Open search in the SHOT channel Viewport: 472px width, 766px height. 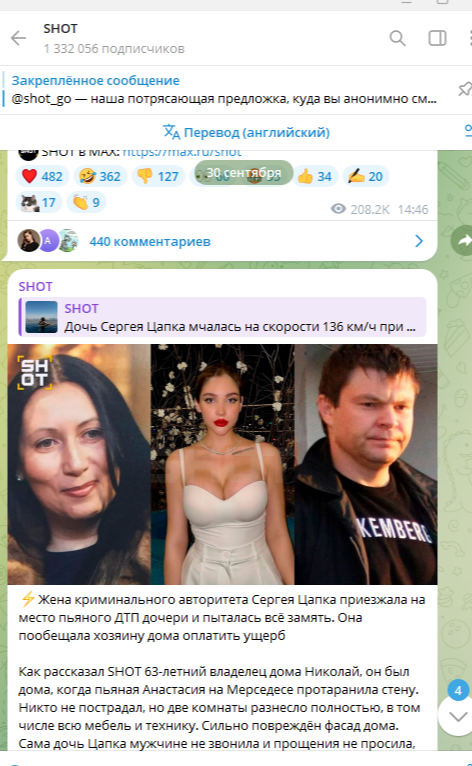click(x=397, y=38)
